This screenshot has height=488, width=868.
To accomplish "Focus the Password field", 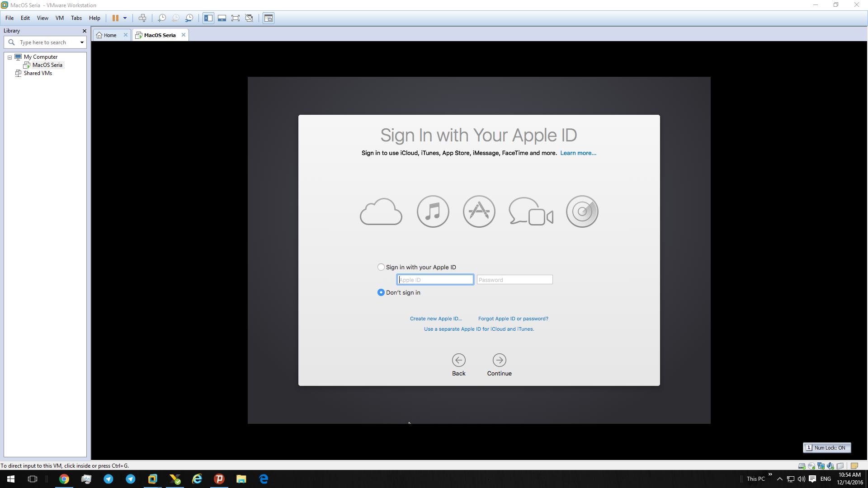I will (515, 280).
